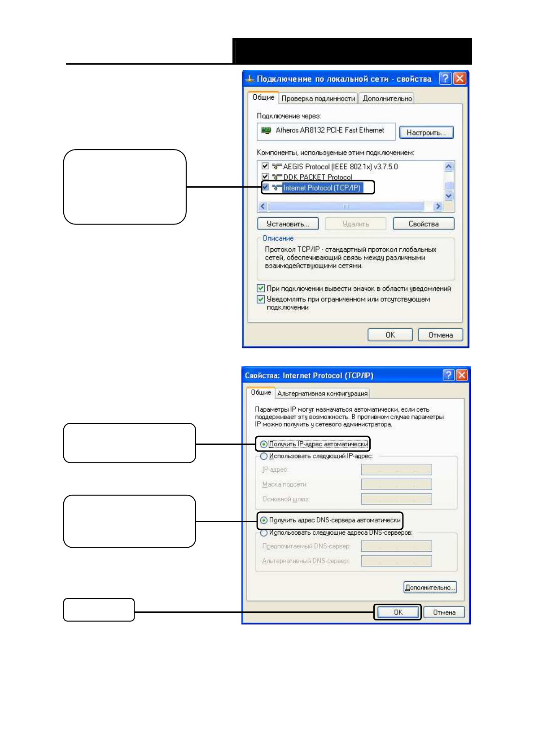534x756 pixels.
Task: Select the Internet Protocol (TCP/IP) list item
Action: pyautogui.click(x=321, y=188)
